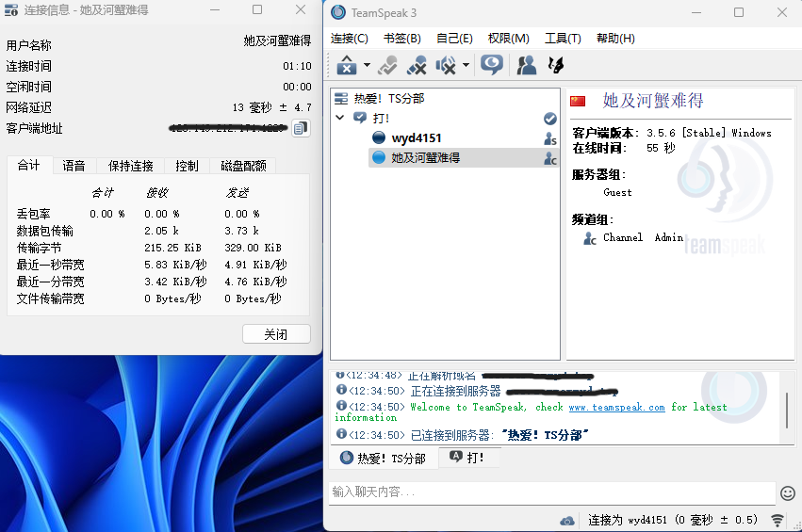Switch to the 保持连接 tab
This screenshot has width=802, height=532.
click(x=130, y=166)
